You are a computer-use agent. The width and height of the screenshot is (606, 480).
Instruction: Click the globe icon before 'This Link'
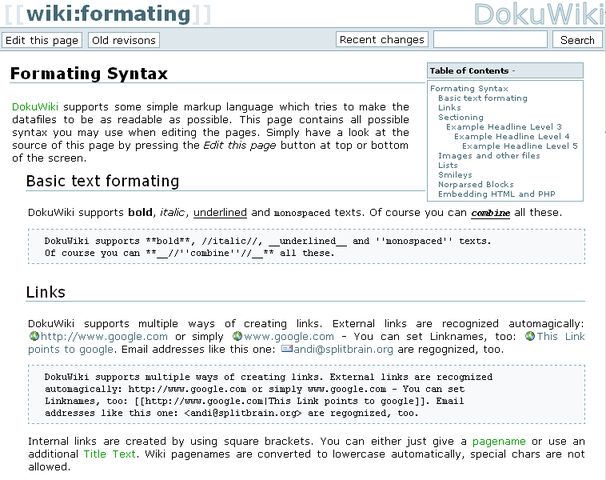pos(530,336)
